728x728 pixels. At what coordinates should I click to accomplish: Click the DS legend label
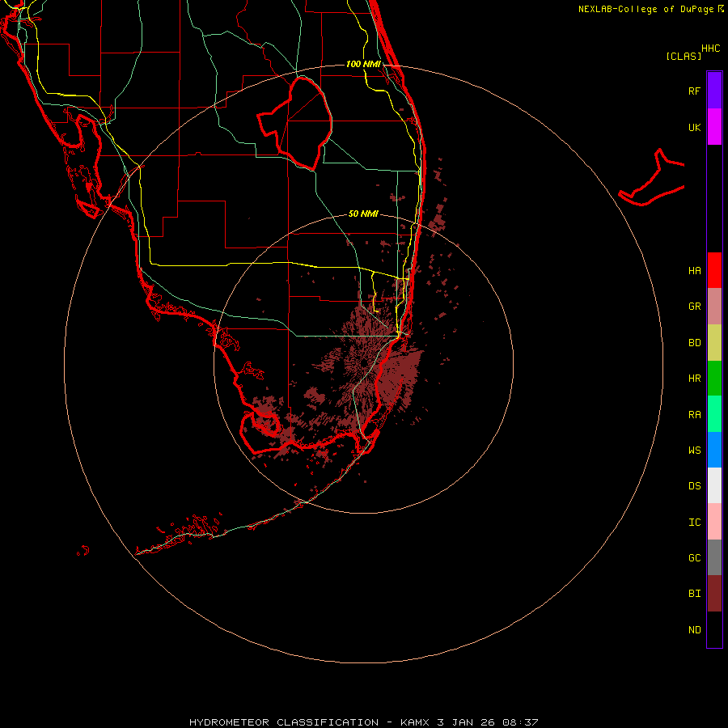(x=694, y=485)
